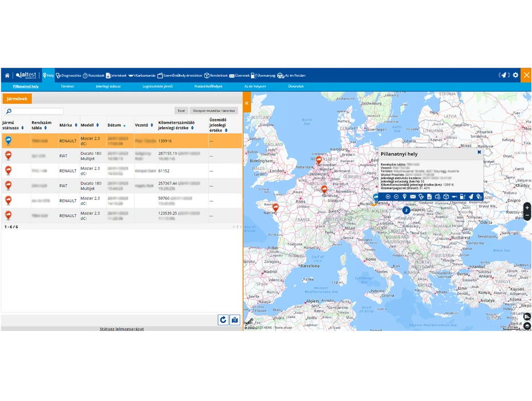Click the blue cluster marker labeled 2

406,210
